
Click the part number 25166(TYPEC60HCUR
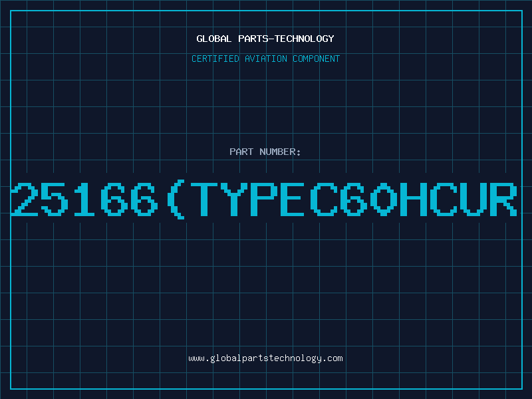(264, 199)
